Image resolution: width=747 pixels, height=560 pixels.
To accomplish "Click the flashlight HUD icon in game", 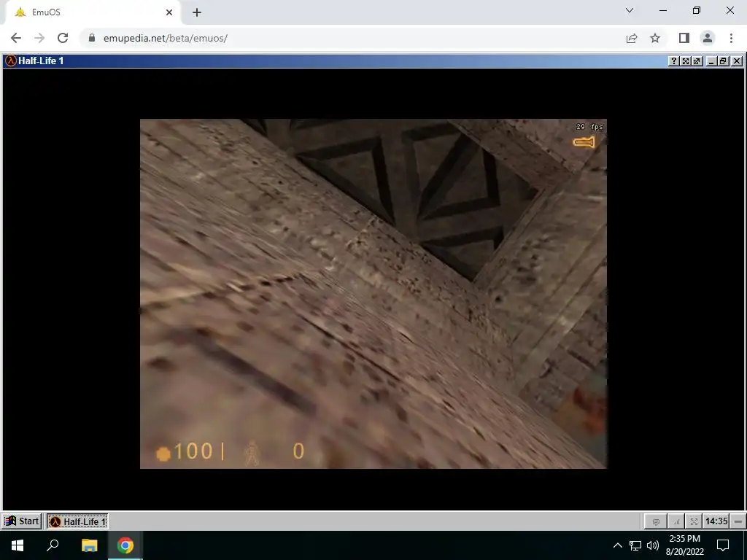I will [584, 142].
